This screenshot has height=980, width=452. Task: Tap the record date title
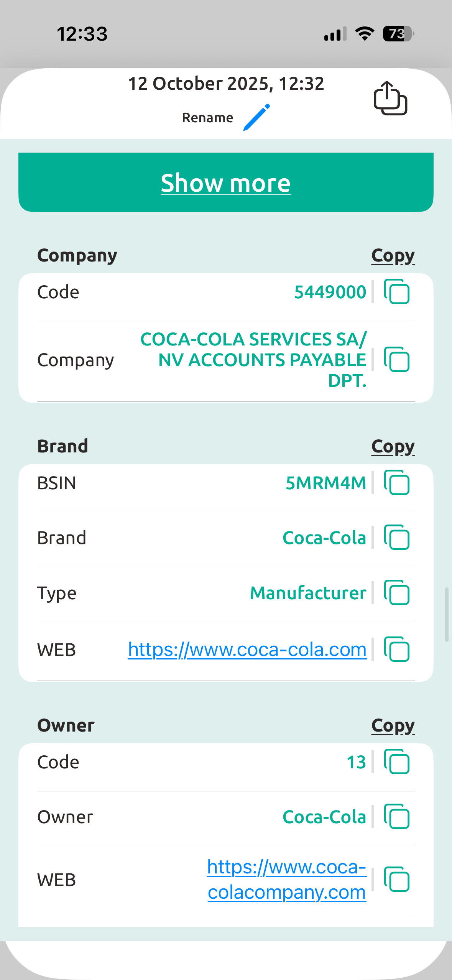point(226,84)
